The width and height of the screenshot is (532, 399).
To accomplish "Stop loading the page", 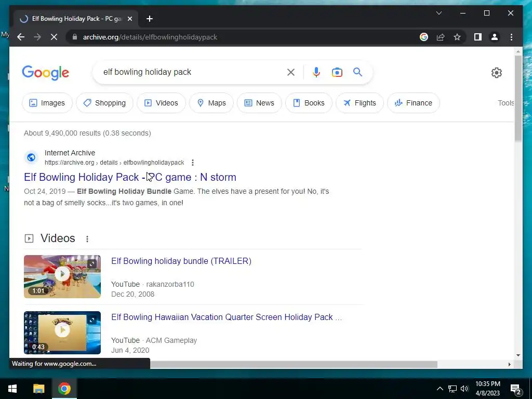I will pyautogui.click(x=54, y=37).
